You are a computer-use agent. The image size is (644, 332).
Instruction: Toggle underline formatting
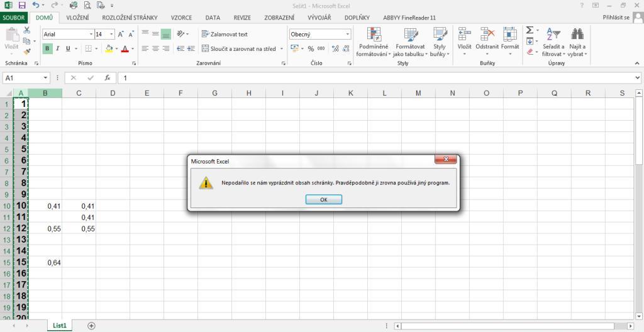point(68,48)
